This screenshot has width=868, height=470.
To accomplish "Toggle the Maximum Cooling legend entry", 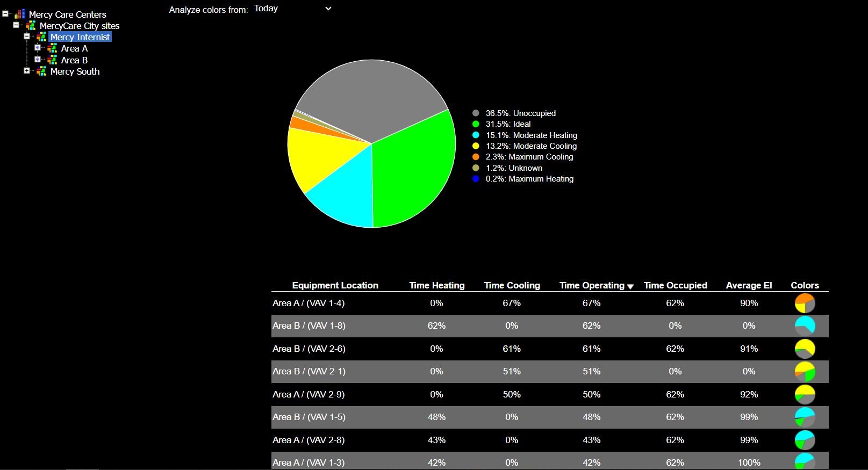I will (528, 157).
